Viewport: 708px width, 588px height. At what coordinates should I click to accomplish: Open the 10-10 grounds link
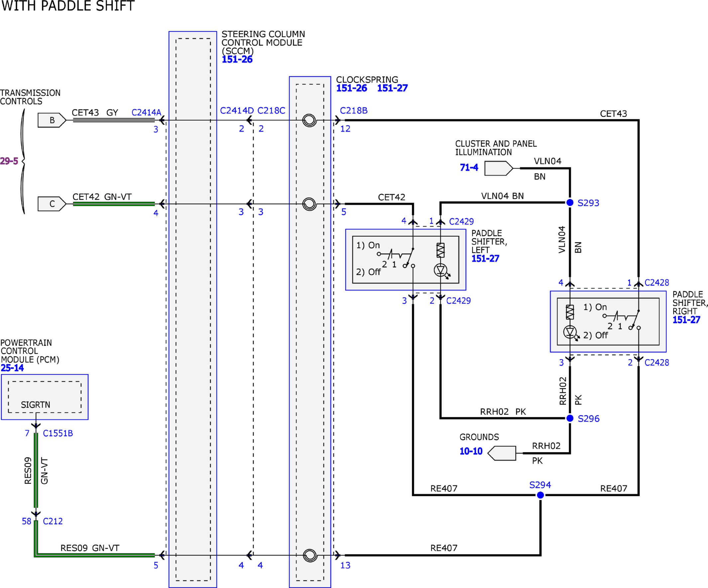pos(471,451)
